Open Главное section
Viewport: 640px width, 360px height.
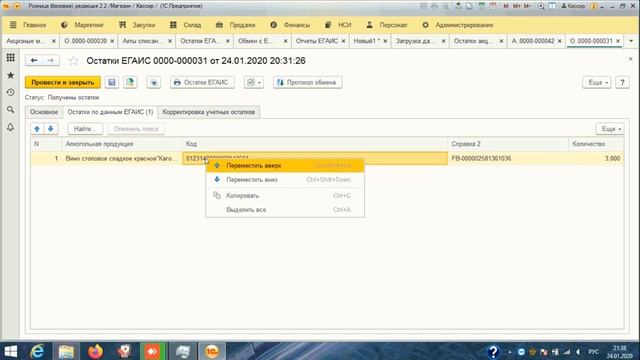(34, 25)
